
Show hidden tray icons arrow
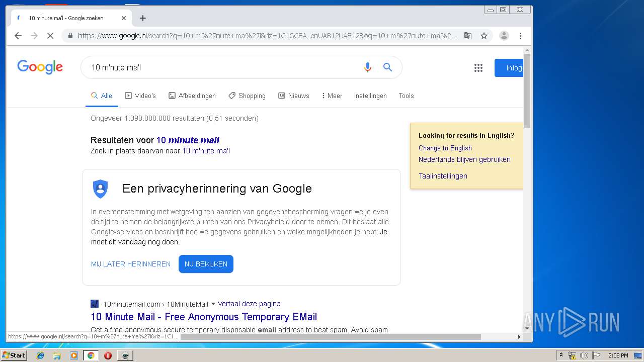click(561, 355)
